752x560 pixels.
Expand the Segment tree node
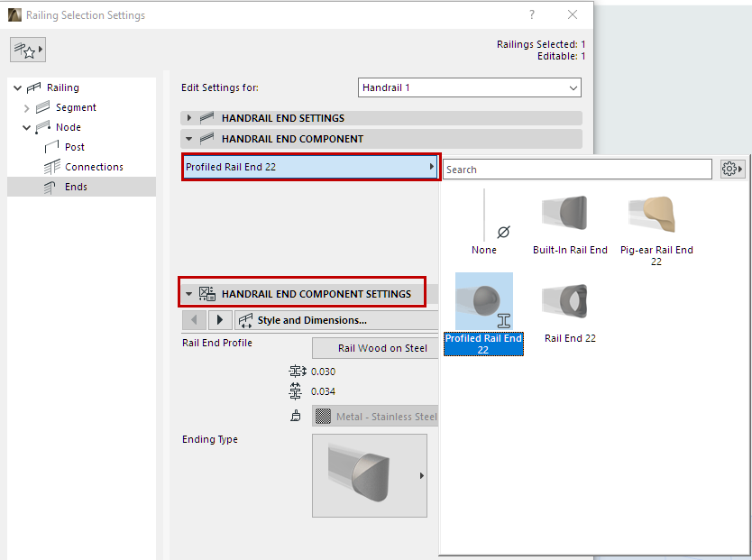(27, 108)
